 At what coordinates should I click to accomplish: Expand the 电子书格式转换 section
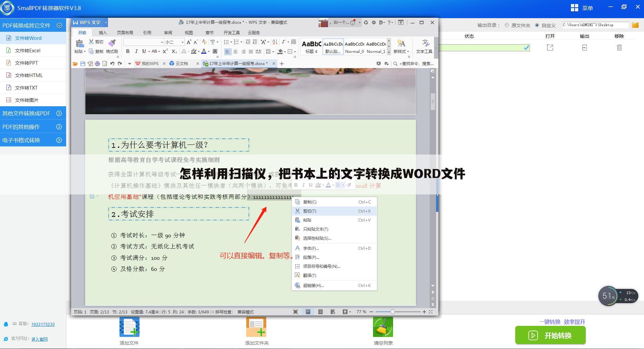point(32,140)
